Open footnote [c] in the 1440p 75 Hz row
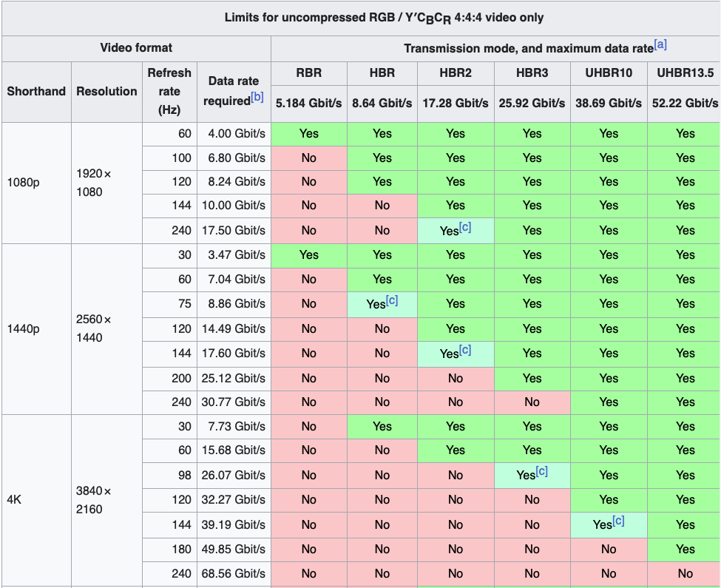 392,301
